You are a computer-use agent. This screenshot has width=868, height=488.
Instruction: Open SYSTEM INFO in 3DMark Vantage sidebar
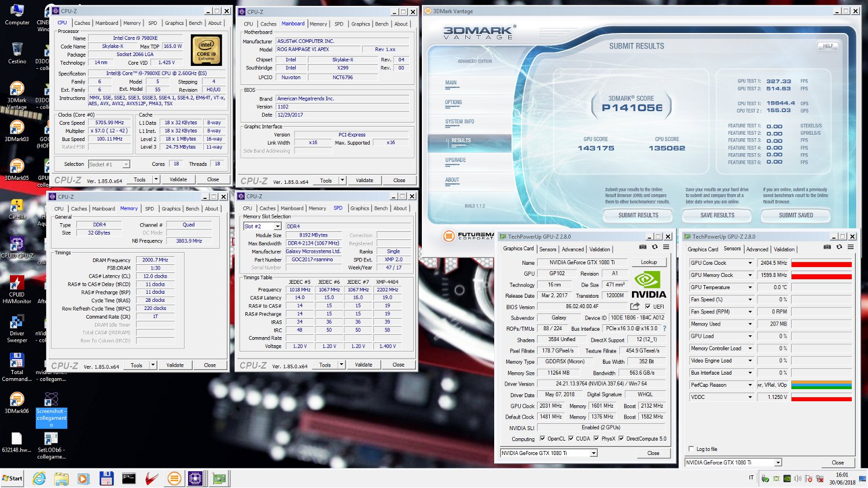[459, 121]
